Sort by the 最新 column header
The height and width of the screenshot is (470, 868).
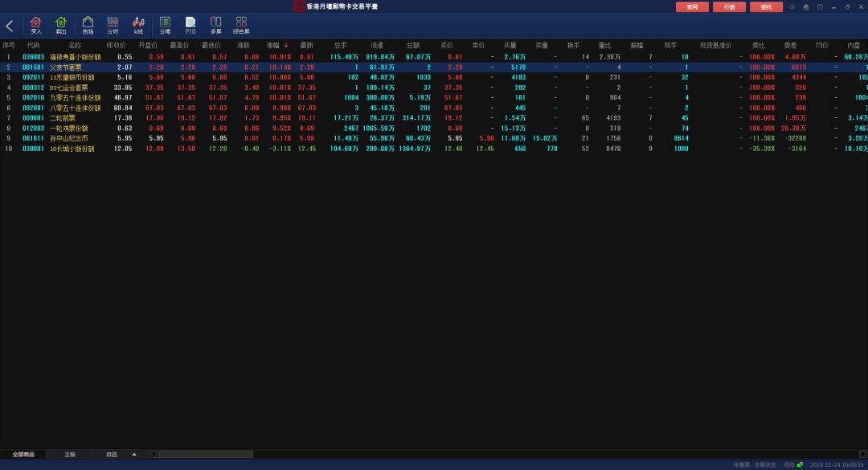307,46
